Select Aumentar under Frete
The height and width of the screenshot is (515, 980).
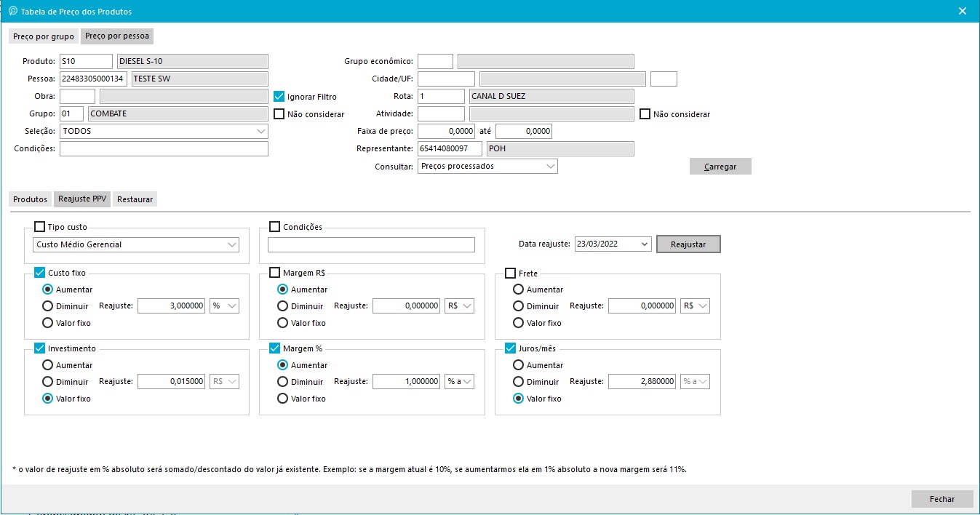519,290
